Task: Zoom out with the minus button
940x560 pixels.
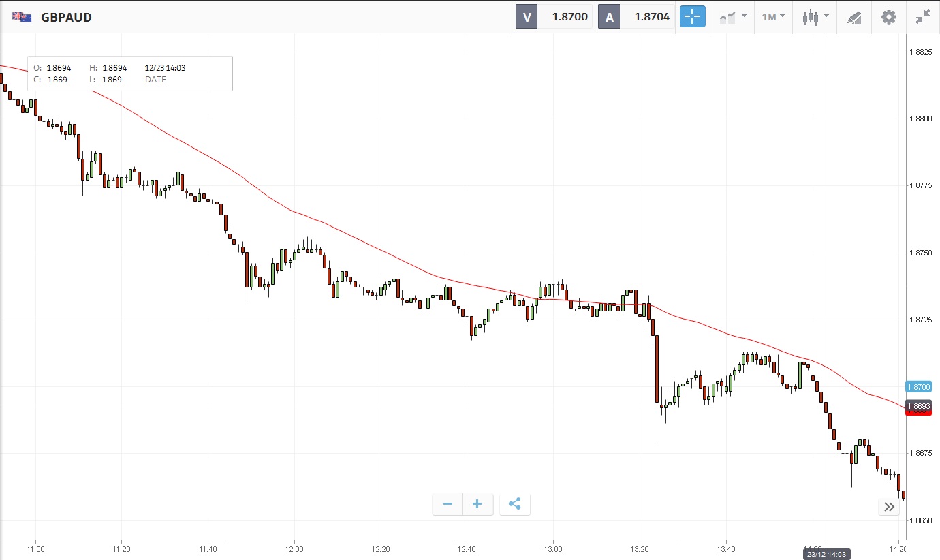Action: tap(448, 504)
